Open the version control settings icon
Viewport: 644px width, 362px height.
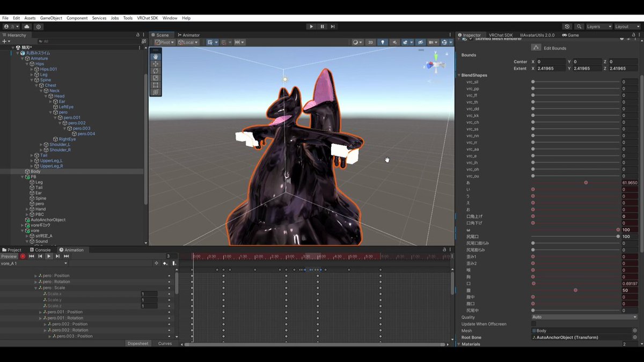(39, 26)
